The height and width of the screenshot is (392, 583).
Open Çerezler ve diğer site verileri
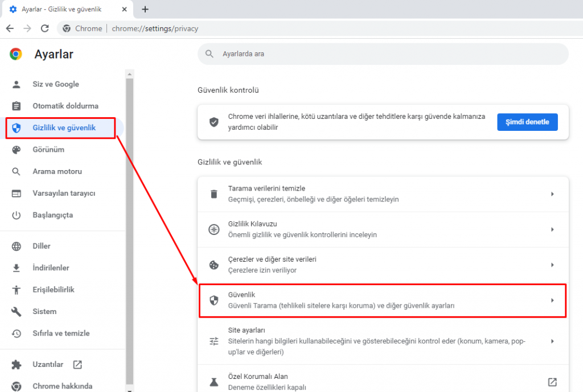pyautogui.click(x=383, y=265)
